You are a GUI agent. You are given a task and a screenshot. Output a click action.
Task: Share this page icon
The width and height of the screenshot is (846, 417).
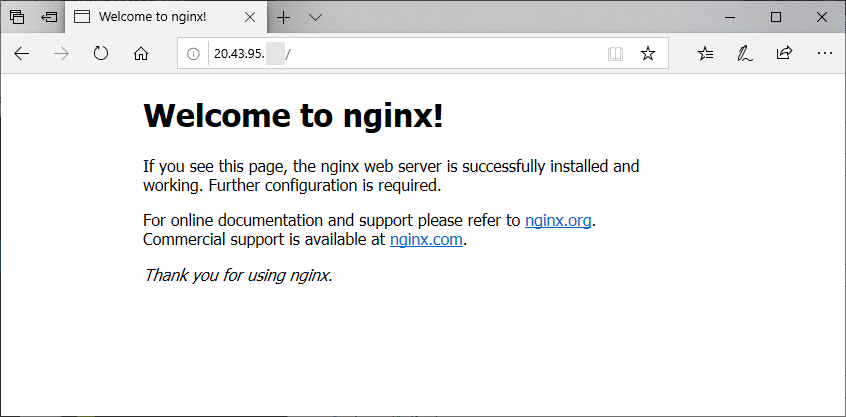784,53
